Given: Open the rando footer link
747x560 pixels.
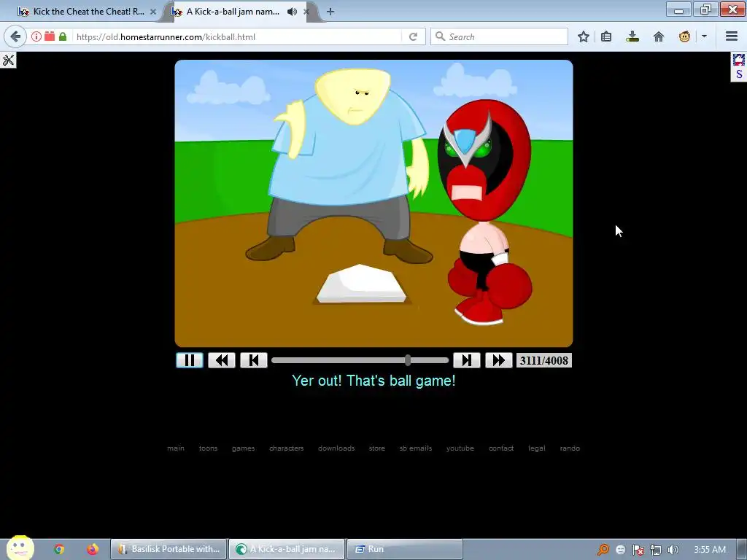Looking at the screenshot, I should [x=570, y=448].
